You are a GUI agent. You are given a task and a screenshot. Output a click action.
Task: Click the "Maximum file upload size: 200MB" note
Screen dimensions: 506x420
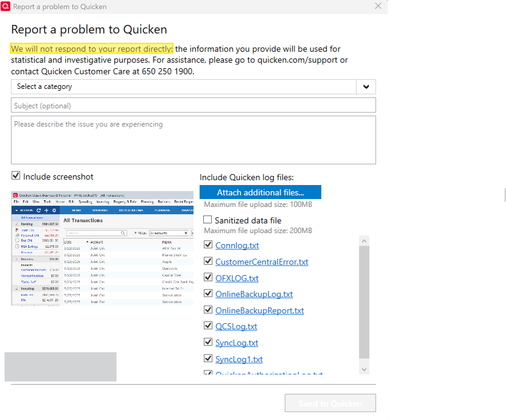[258, 231]
